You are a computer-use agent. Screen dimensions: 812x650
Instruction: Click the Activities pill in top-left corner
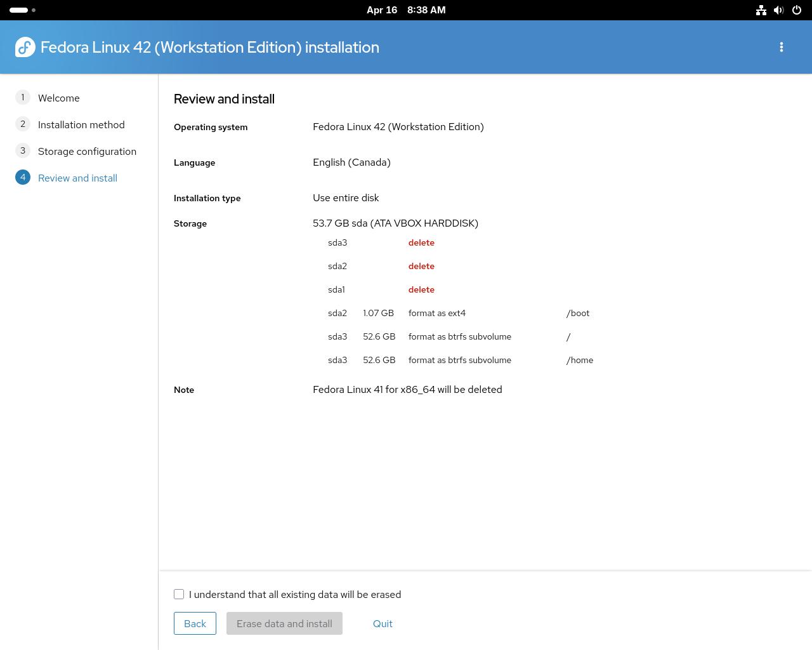(x=23, y=10)
